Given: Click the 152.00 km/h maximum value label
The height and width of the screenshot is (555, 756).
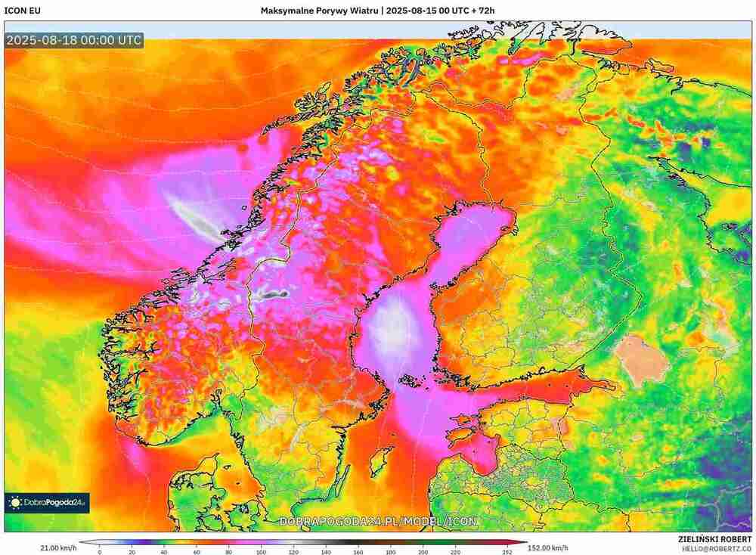Looking at the screenshot, I should pyautogui.click(x=548, y=547).
